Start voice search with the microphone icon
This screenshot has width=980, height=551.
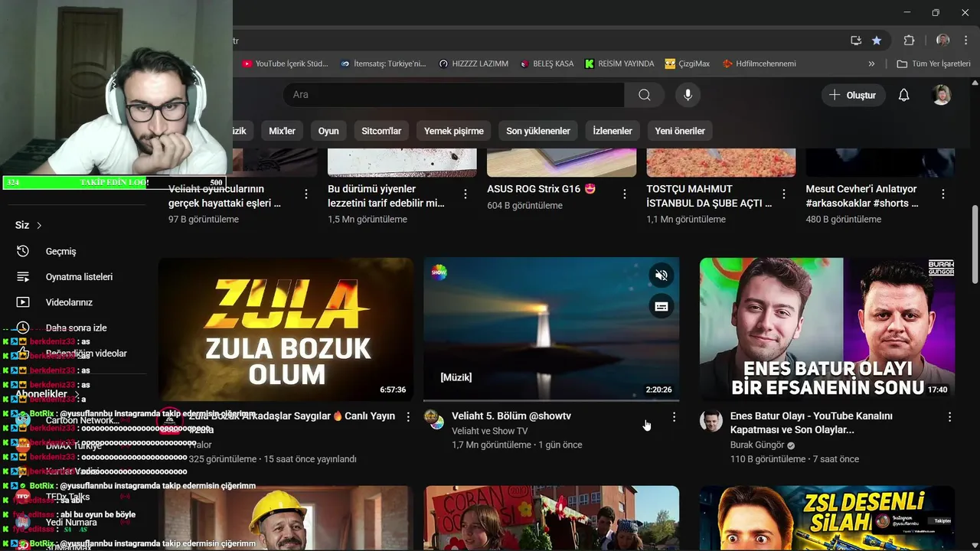point(688,95)
